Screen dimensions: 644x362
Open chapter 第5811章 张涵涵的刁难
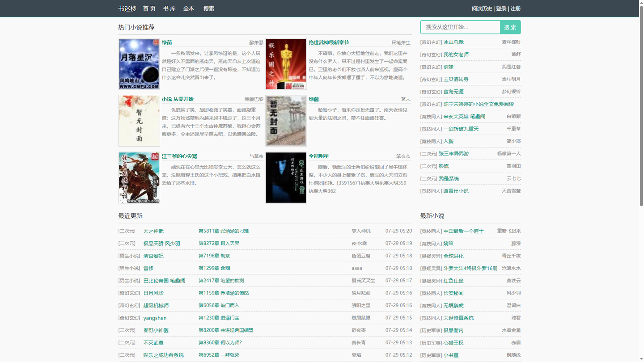point(224,231)
